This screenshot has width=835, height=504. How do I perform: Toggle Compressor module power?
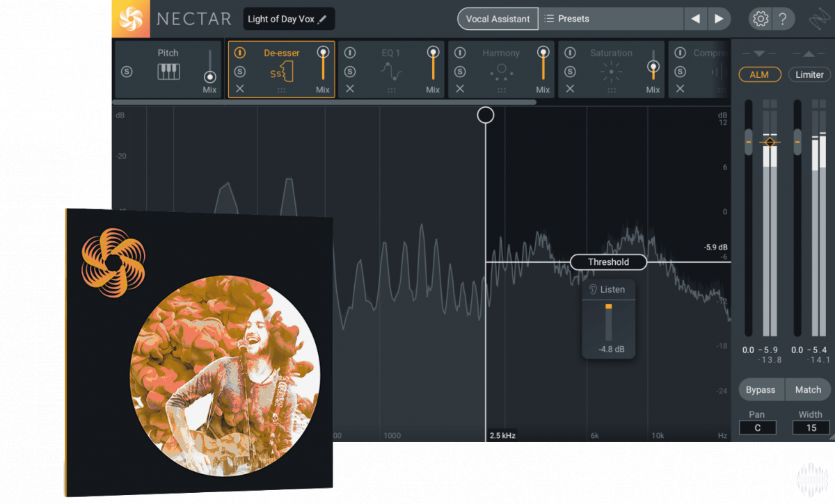(x=680, y=53)
